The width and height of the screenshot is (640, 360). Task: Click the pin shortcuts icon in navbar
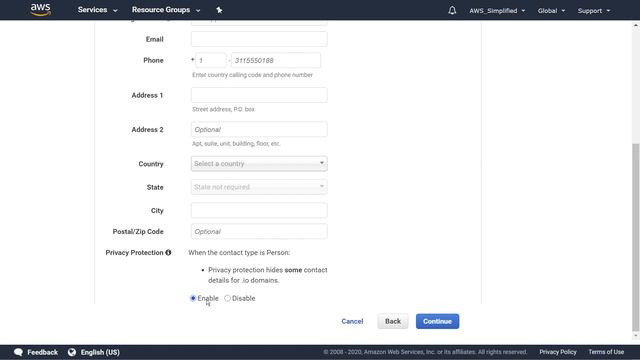click(x=219, y=10)
